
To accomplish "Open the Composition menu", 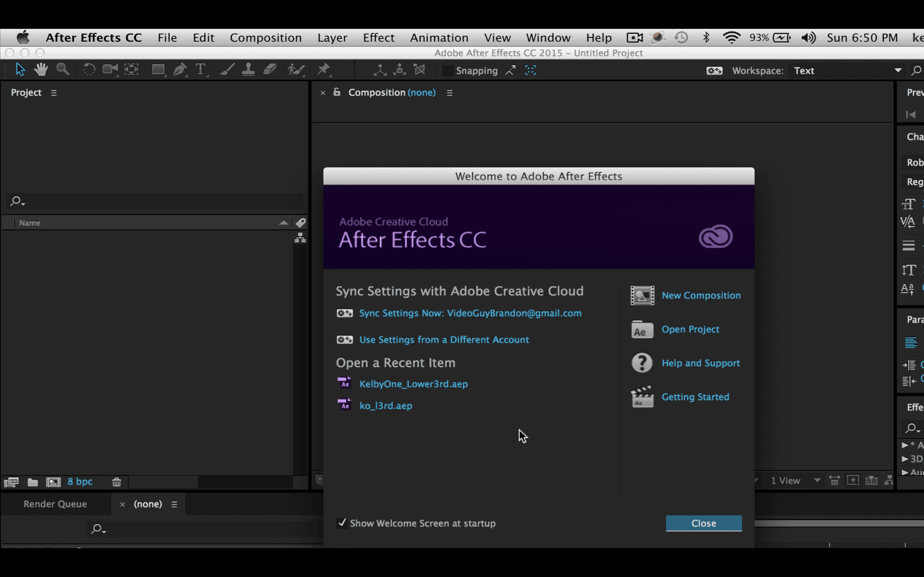I will point(265,38).
